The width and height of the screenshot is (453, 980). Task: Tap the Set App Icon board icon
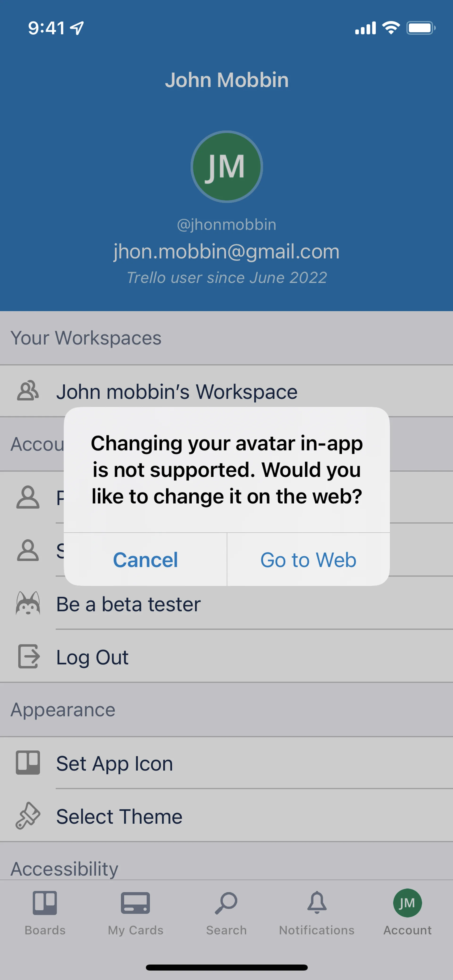(x=28, y=763)
